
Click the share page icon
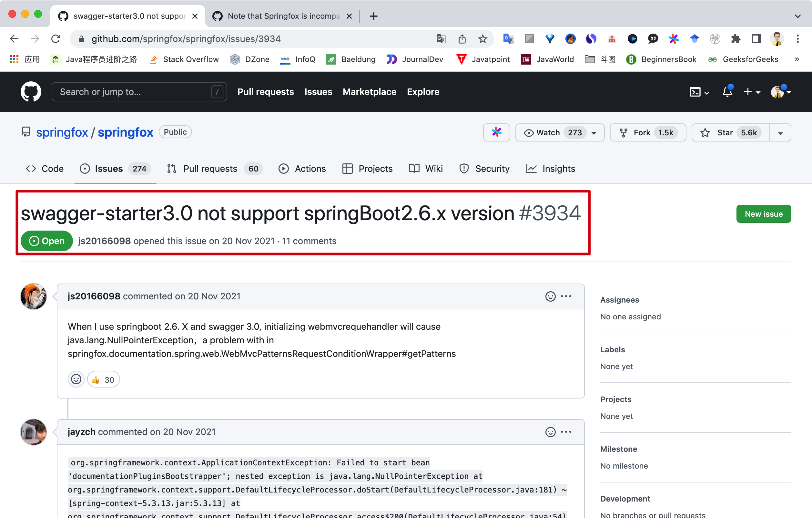tap(462, 39)
